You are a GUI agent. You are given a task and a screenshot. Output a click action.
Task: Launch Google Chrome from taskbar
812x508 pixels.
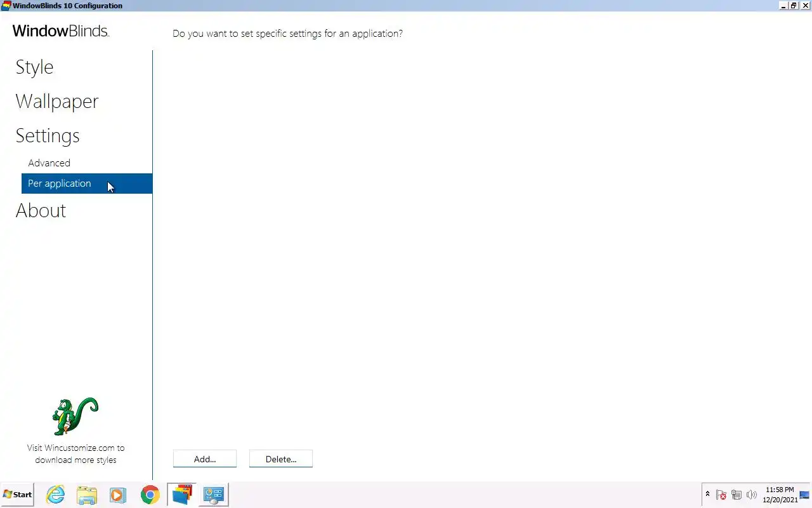click(150, 495)
